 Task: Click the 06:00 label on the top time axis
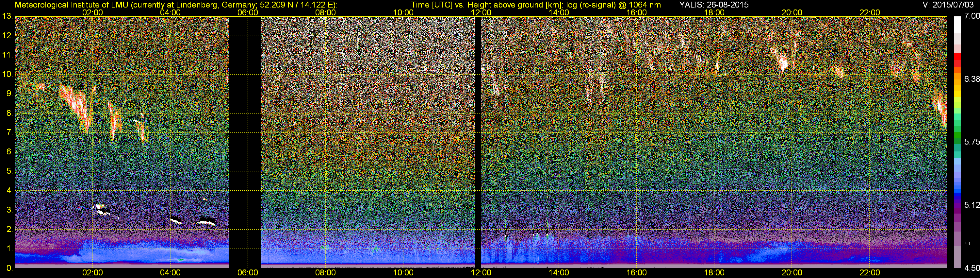(248, 12)
